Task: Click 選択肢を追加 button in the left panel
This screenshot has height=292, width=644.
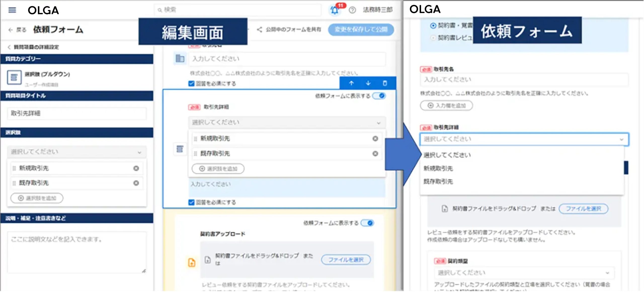Action: (x=37, y=198)
